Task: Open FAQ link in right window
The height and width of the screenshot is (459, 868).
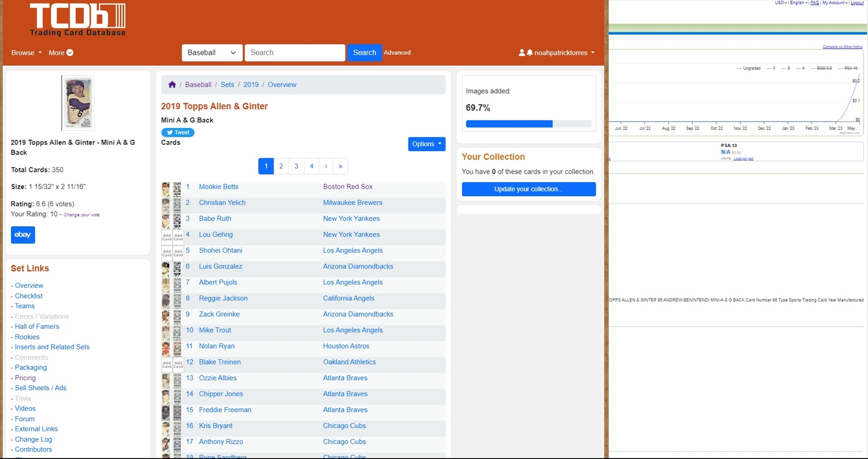Action: pyautogui.click(x=814, y=3)
